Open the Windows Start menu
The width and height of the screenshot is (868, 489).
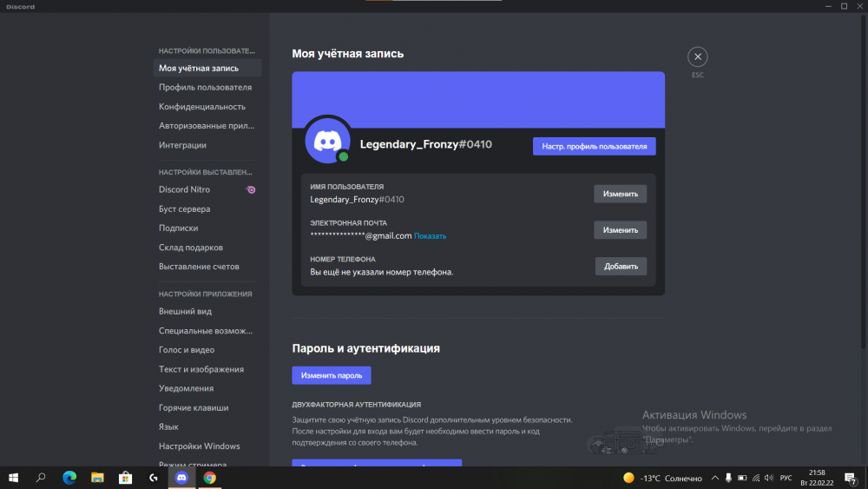[x=13, y=478]
